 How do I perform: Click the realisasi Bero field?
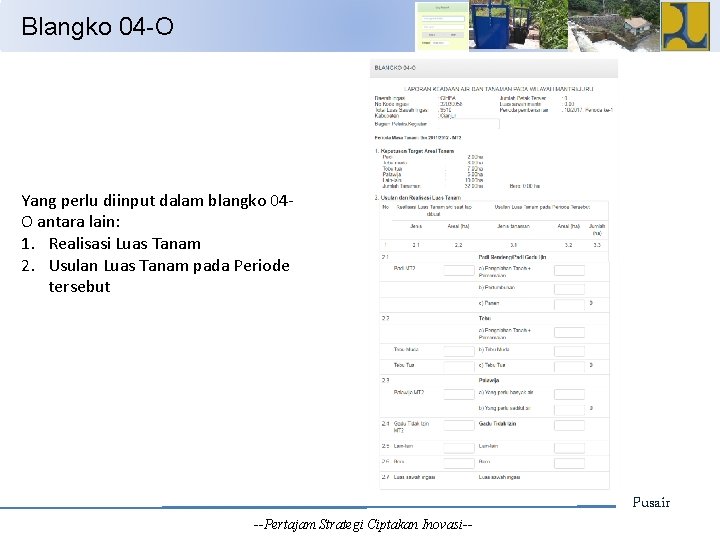[x=459, y=463]
